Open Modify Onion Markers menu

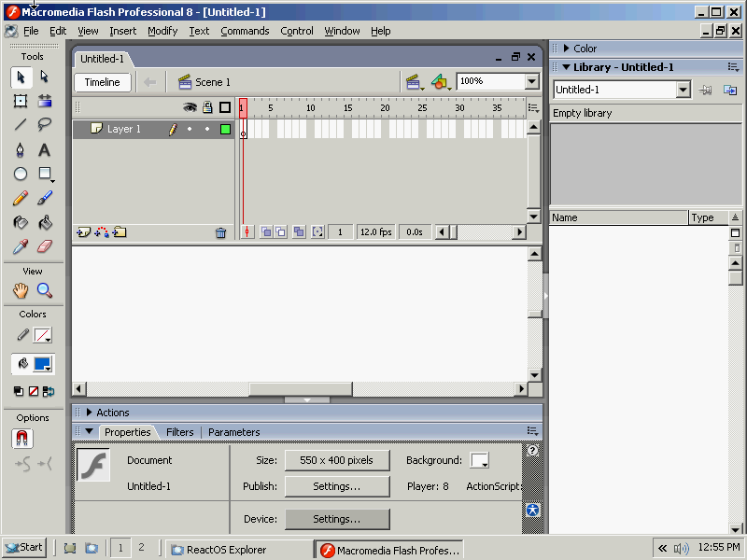tap(317, 231)
